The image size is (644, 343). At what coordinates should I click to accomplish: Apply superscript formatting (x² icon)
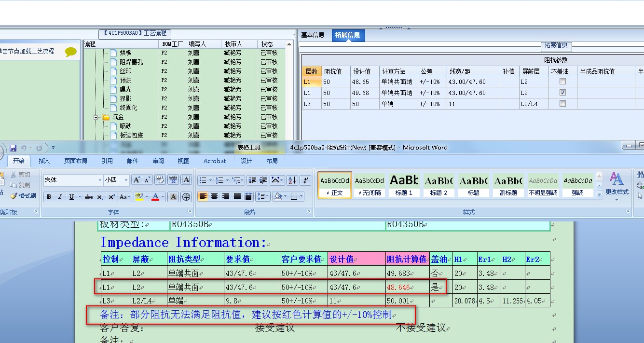tap(111, 197)
